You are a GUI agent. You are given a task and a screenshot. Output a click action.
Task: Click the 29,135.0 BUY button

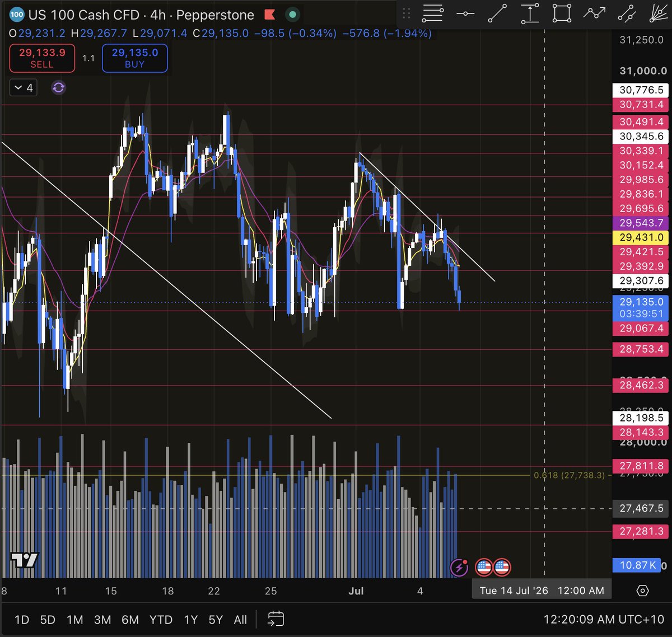pos(135,58)
